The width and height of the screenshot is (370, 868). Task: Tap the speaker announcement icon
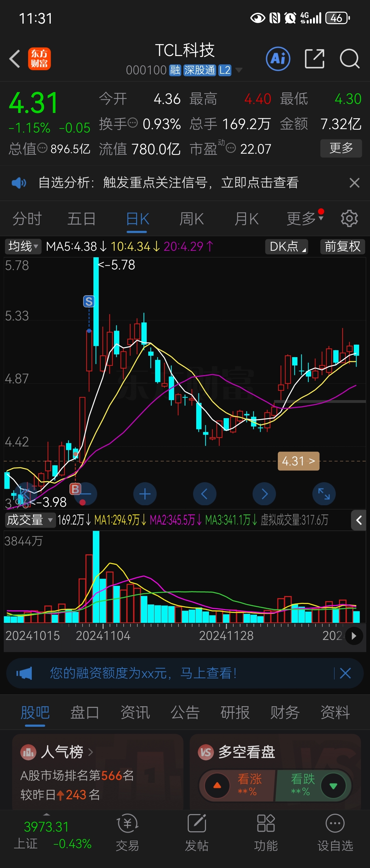click(19, 183)
